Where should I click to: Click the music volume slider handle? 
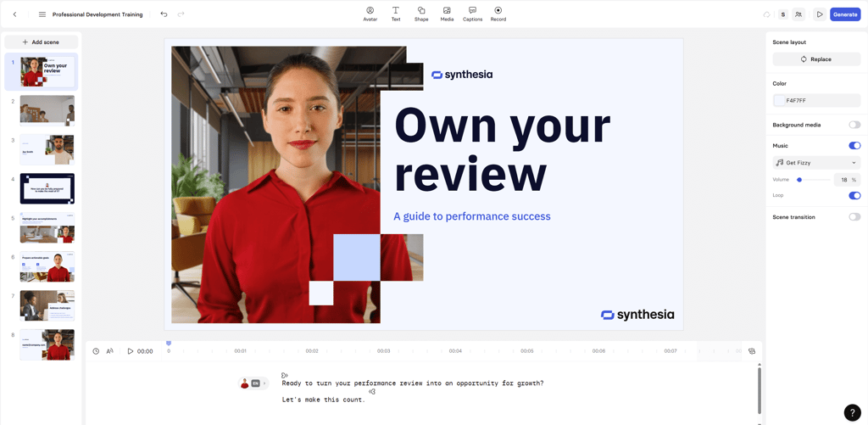click(x=798, y=180)
